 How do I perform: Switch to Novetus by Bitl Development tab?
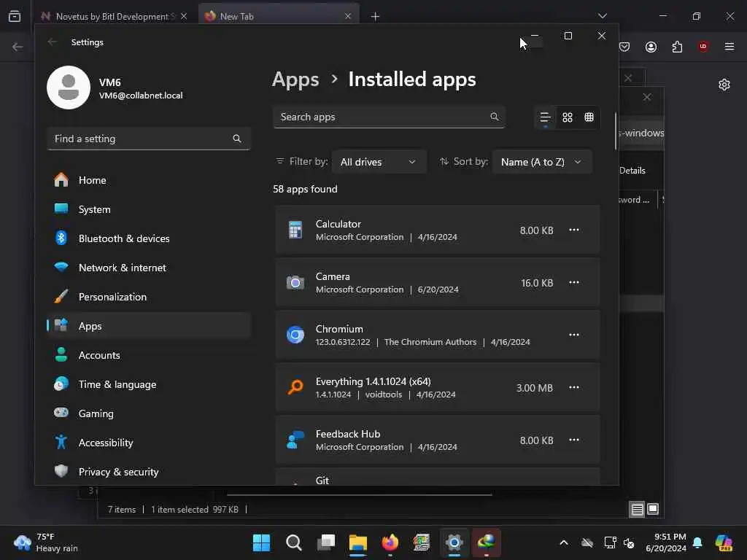[114, 16]
